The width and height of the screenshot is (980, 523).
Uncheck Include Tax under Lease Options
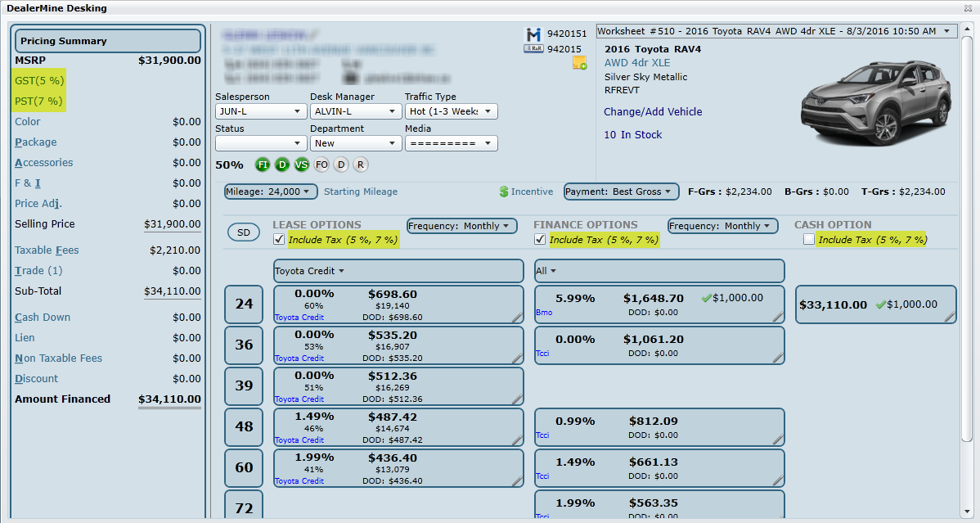(280, 240)
